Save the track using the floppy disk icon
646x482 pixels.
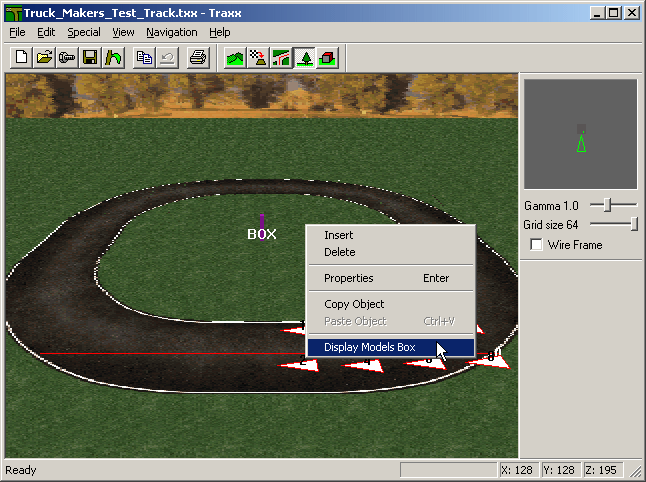(90, 58)
